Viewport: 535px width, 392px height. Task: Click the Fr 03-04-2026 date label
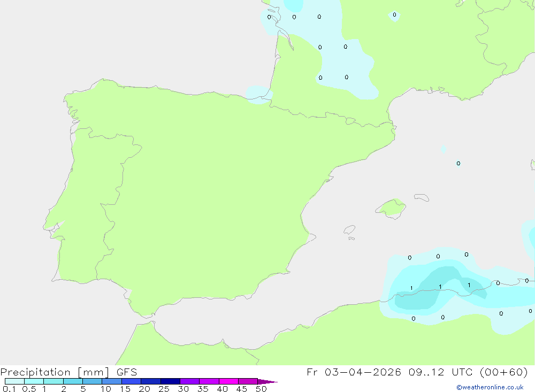tap(354, 372)
